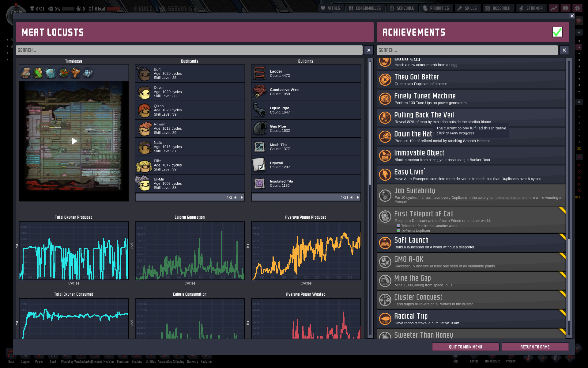
Task: Open the Research tab in top bar
Action: pyautogui.click(x=498, y=8)
